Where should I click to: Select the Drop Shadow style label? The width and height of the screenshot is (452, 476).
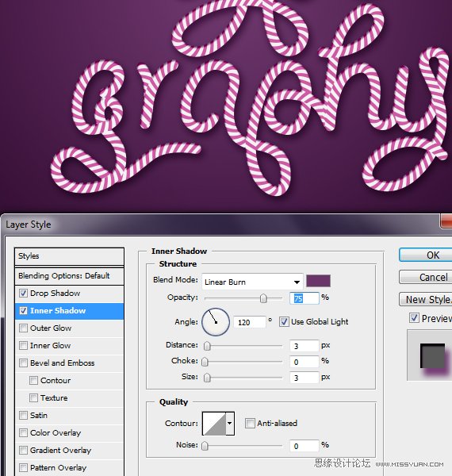(x=56, y=294)
